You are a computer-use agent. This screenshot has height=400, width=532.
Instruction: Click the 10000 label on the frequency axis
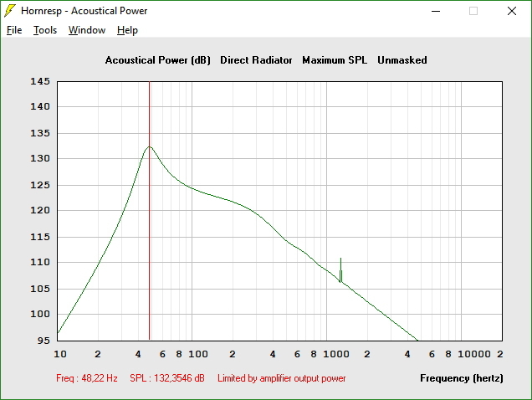(x=474, y=354)
